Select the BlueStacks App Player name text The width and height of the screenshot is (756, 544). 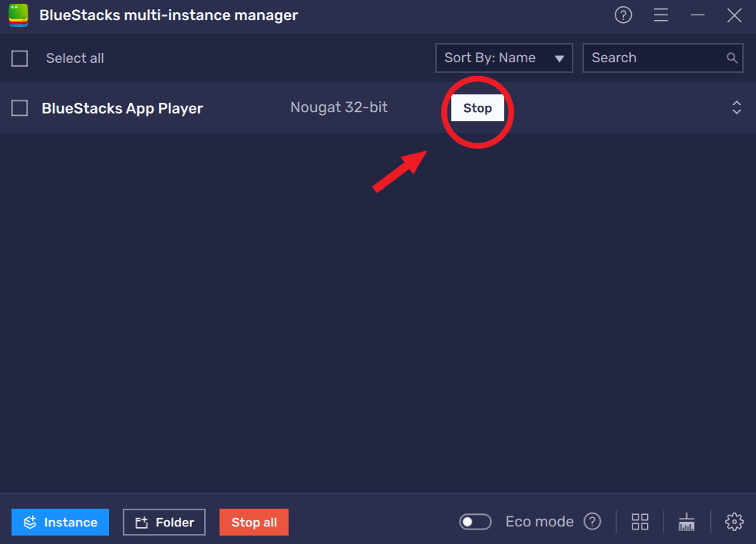pyautogui.click(x=122, y=108)
